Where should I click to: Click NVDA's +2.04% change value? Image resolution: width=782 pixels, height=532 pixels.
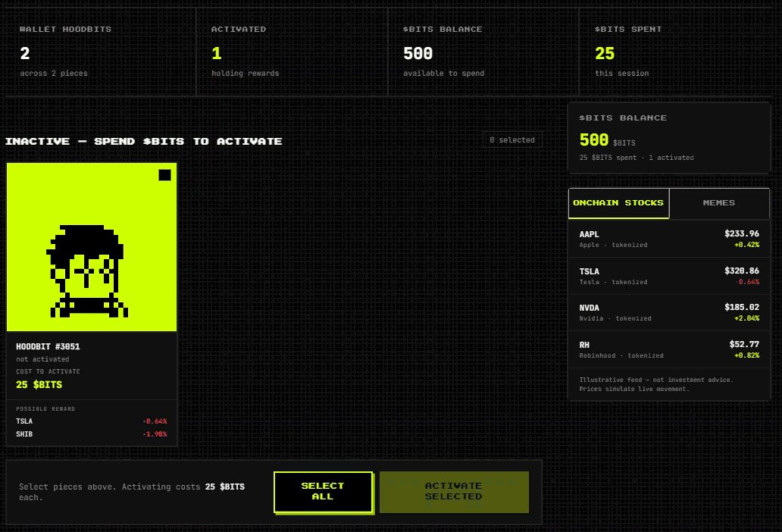coord(747,318)
